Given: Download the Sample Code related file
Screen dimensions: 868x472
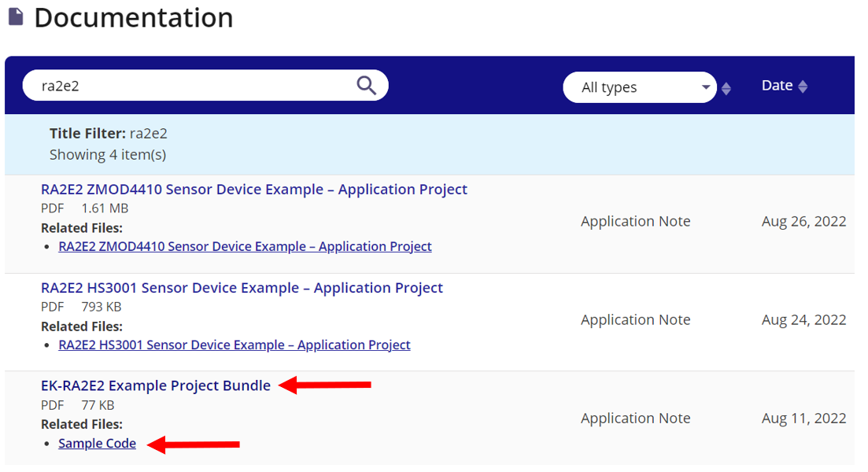Looking at the screenshot, I should coord(97,444).
